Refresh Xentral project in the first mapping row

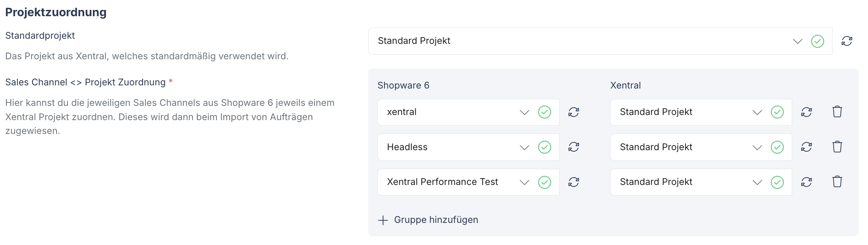pyautogui.click(x=806, y=112)
